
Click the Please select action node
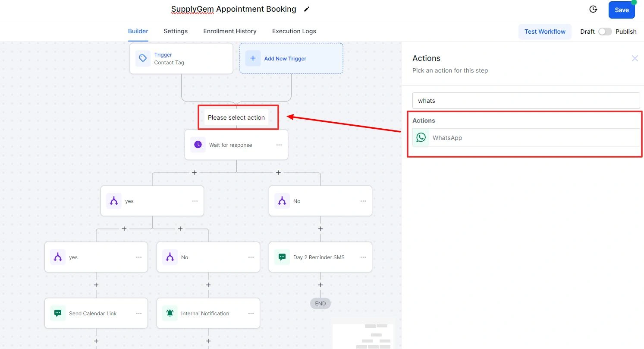click(x=236, y=117)
